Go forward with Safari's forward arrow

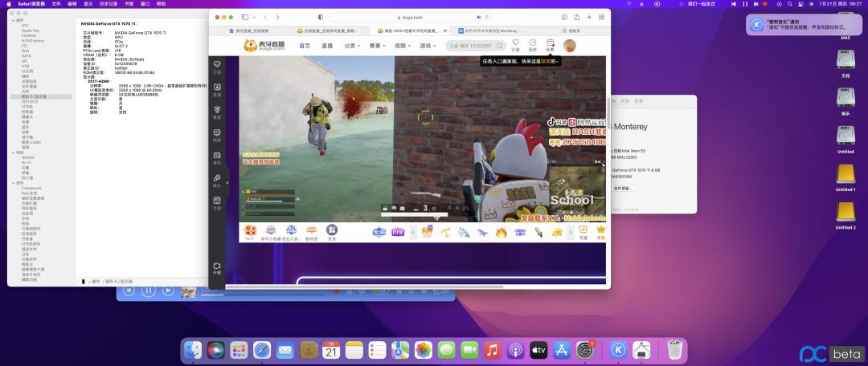[x=277, y=17]
